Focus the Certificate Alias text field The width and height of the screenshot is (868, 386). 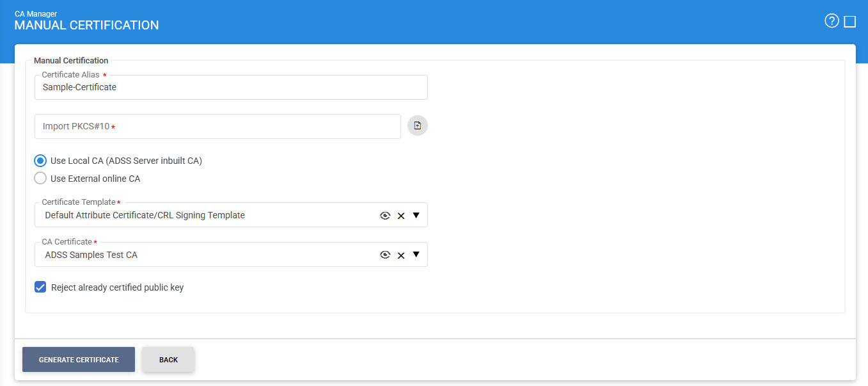tap(230, 88)
